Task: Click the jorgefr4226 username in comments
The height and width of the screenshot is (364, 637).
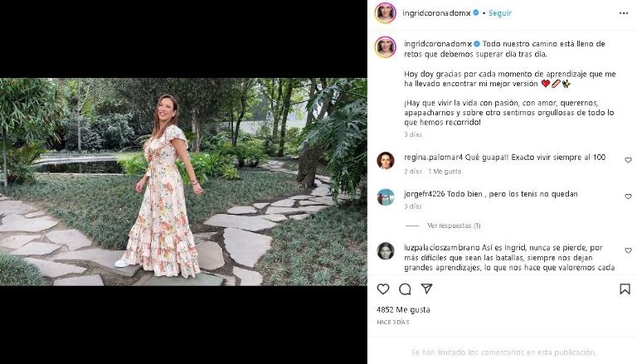Action: [423, 193]
